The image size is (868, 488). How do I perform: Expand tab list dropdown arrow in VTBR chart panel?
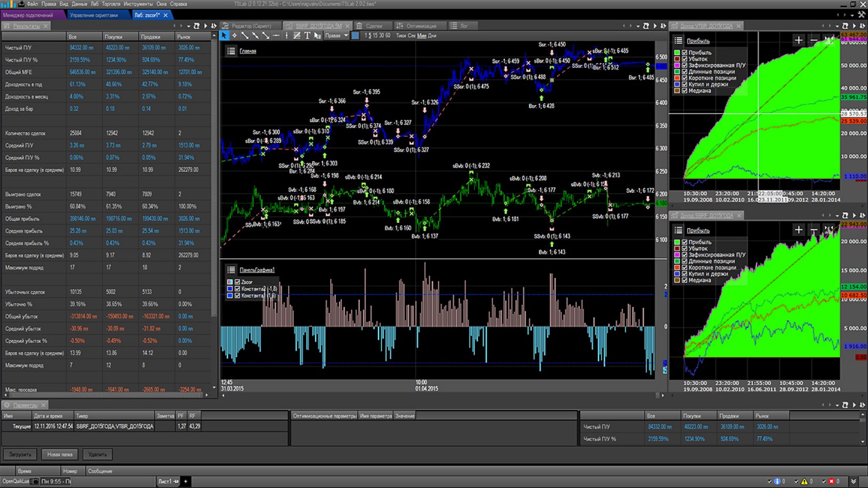coord(837,26)
